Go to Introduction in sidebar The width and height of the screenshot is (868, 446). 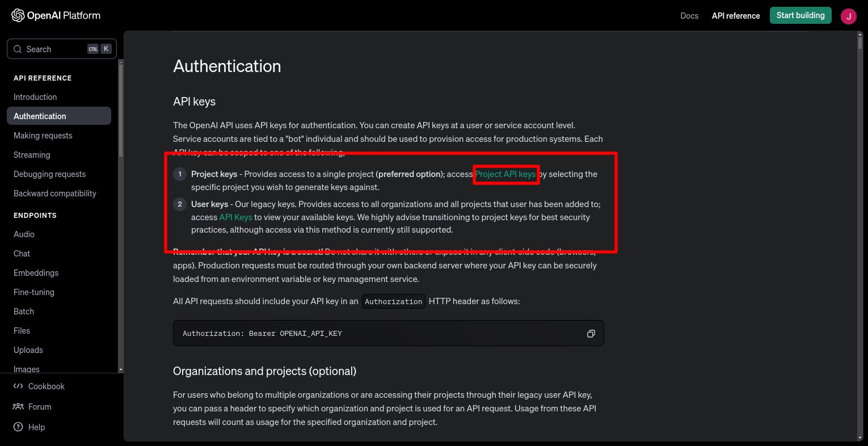click(35, 97)
